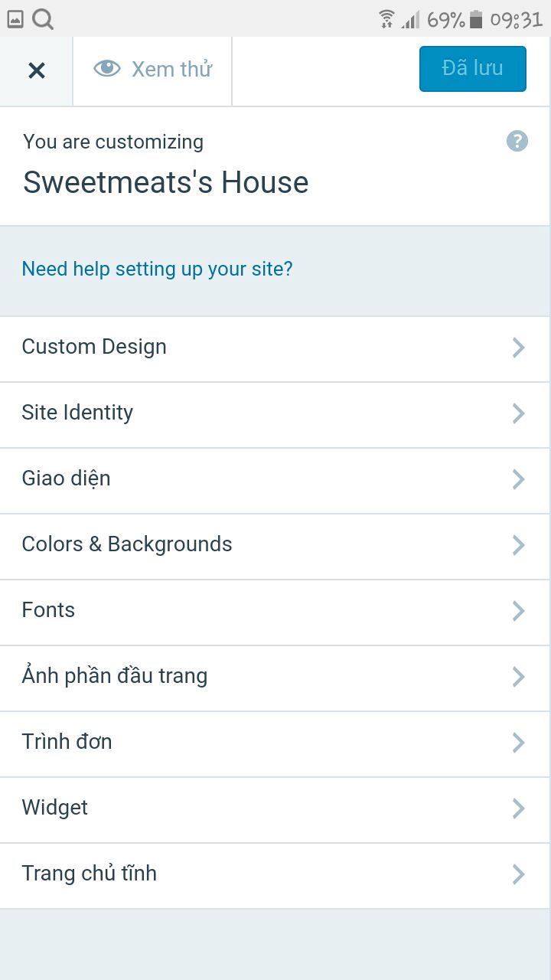551x980 pixels.
Task: Open Colors & Backgrounds section
Action: [275, 547]
